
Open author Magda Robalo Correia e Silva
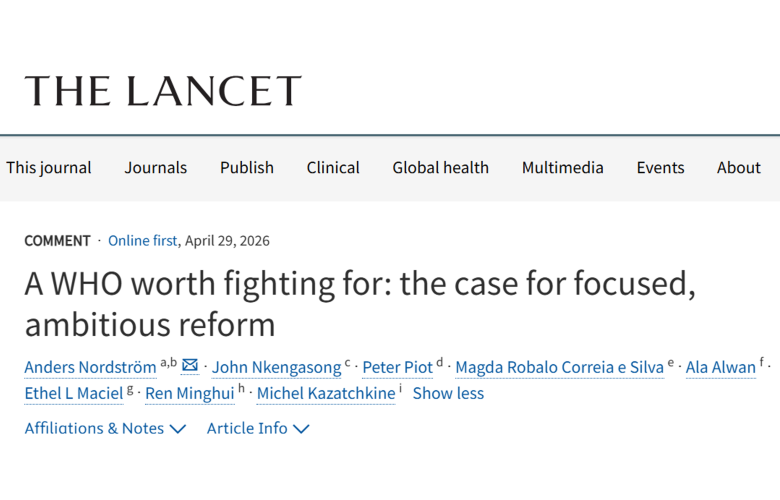tap(560, 367)
